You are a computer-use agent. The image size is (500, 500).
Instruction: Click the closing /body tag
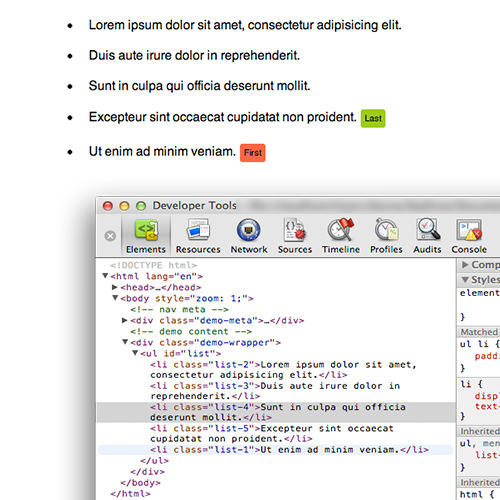coord(140,483)
